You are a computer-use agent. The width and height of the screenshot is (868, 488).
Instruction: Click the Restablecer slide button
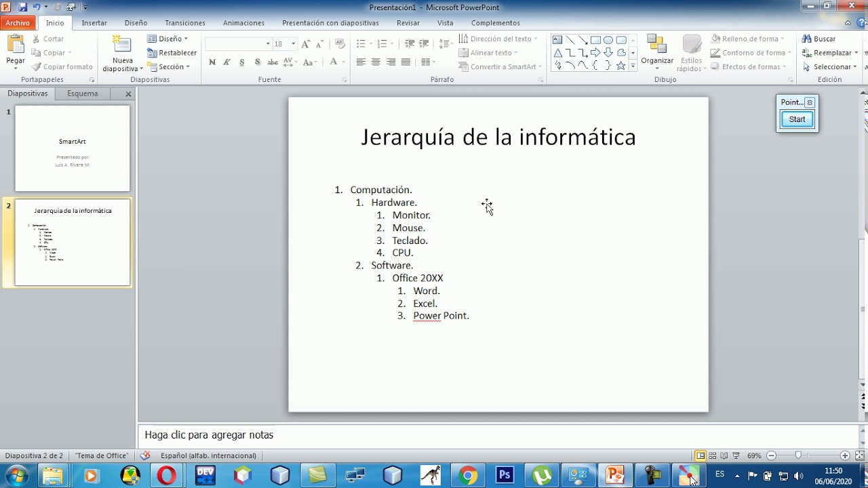[x=172, y=53]
